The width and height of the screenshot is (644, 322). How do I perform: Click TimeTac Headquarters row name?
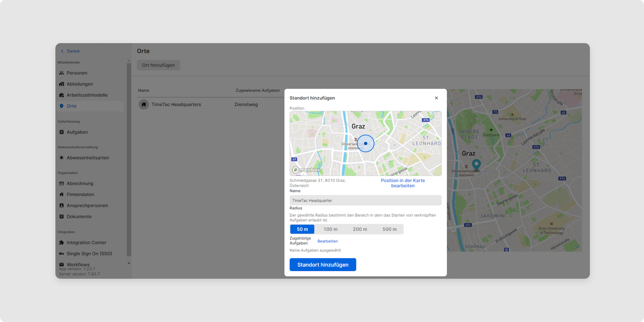pos(176,104)
